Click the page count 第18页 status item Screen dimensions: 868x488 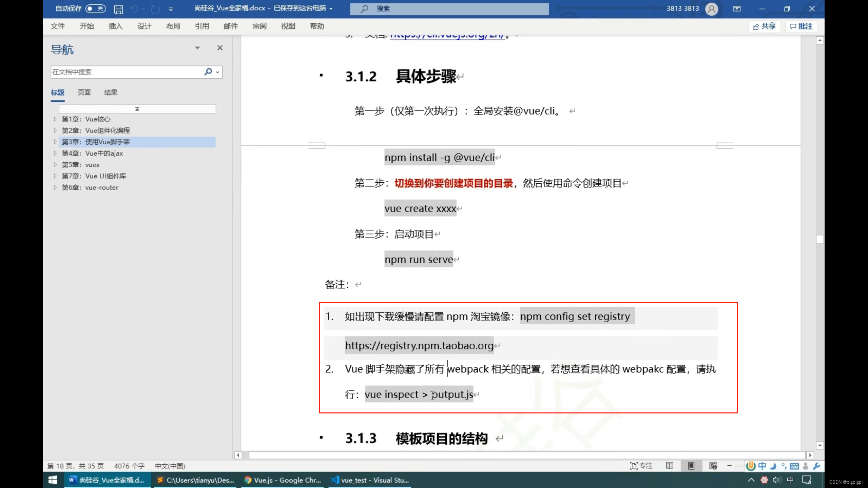pos(76,466)
